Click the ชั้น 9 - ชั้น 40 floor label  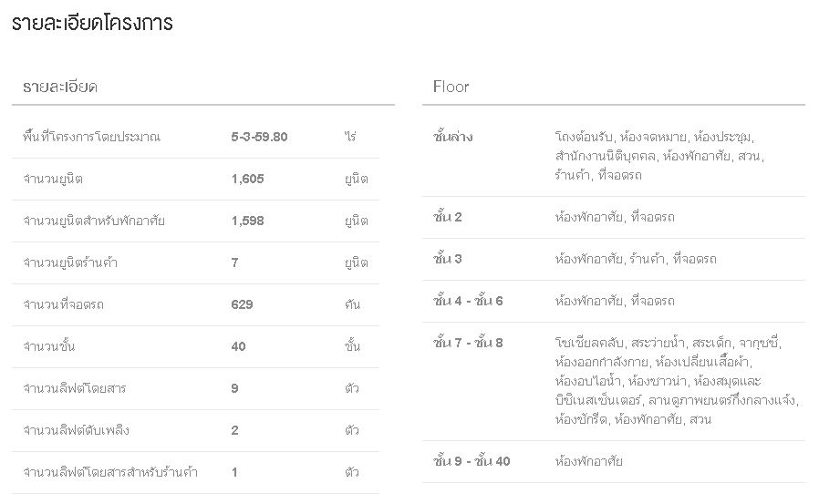point(472,461)
